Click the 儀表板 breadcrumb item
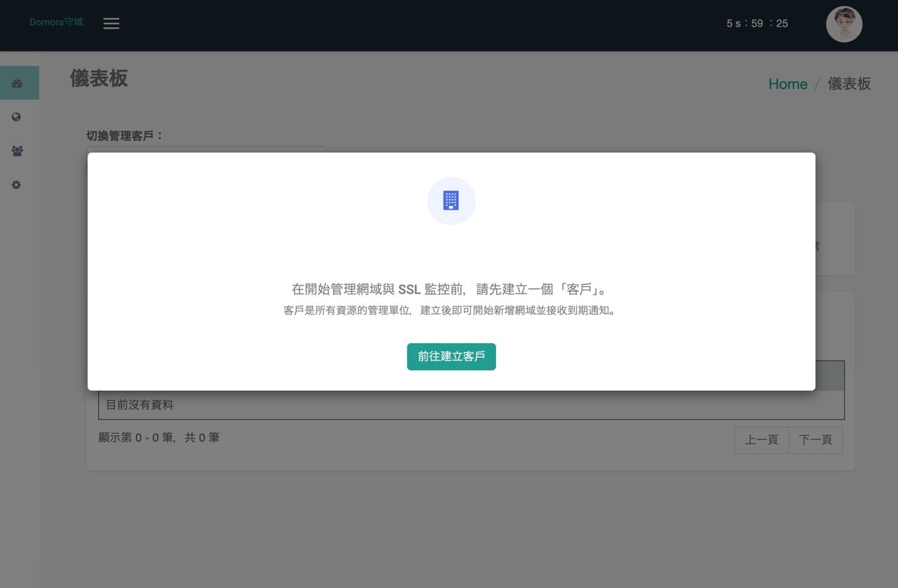 tap(849, 84)
